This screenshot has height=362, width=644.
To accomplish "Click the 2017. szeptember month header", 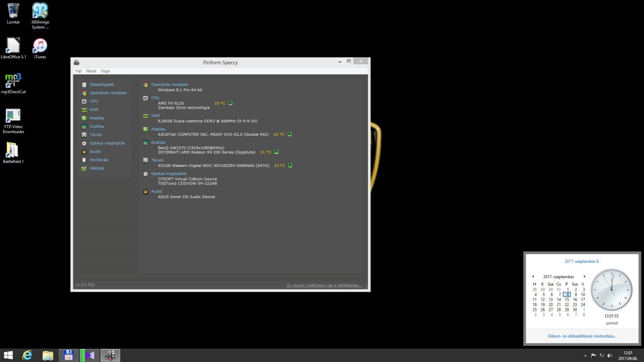I will pos(558,277).
